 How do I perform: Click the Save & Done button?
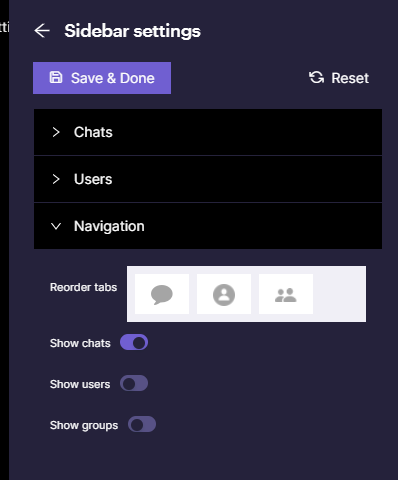point(102,78)
